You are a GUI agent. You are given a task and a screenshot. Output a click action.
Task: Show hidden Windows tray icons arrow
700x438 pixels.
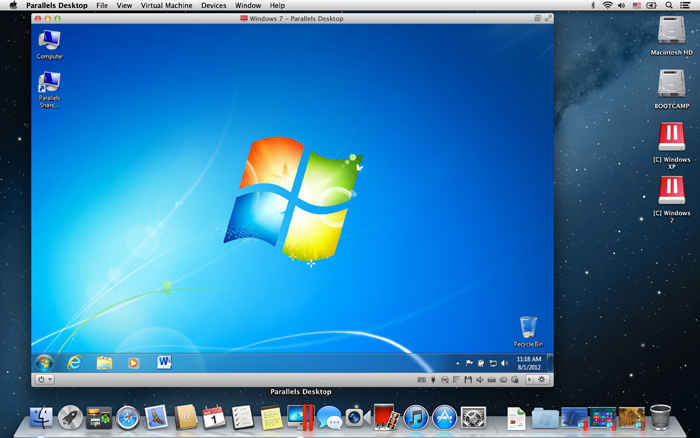(x=458, y=363)
